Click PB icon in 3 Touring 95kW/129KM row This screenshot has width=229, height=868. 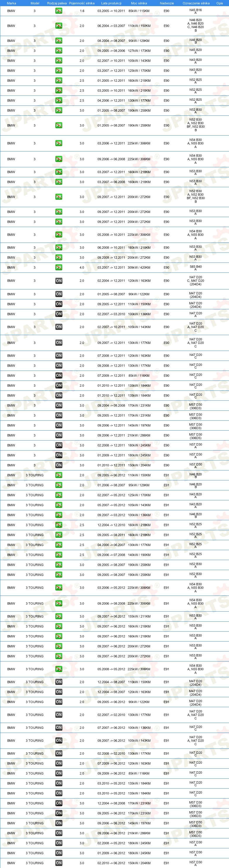click(x=59, y=485)
